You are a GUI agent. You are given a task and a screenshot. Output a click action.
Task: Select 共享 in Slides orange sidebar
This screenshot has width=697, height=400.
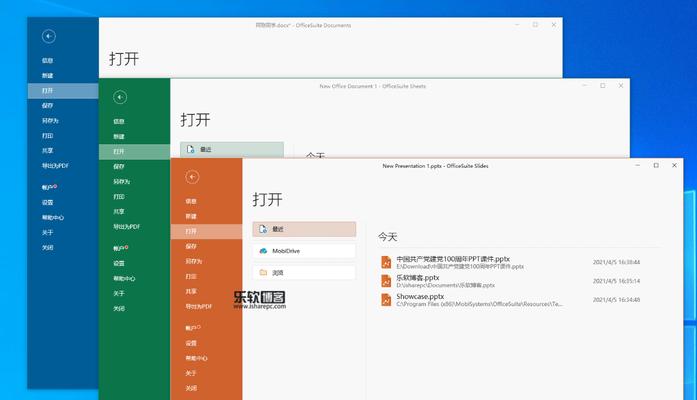191,292
